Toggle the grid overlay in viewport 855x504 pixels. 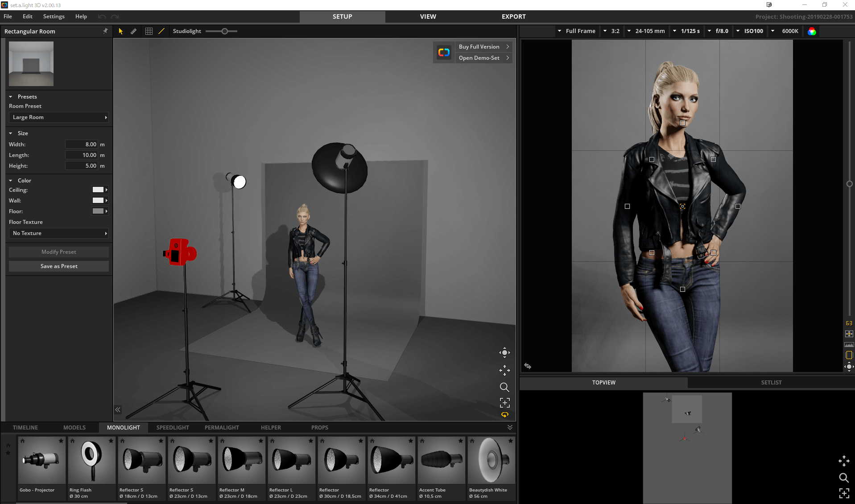pos(149,31)
